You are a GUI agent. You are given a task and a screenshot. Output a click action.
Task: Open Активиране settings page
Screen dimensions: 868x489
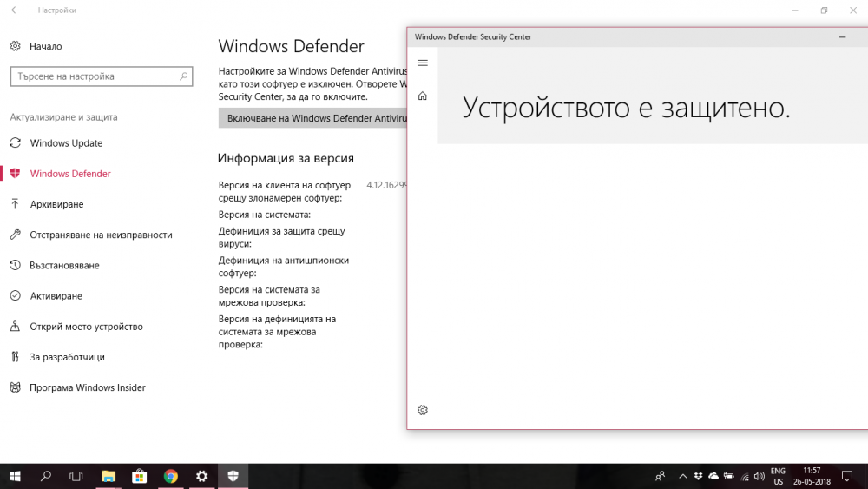click(56, 295)
